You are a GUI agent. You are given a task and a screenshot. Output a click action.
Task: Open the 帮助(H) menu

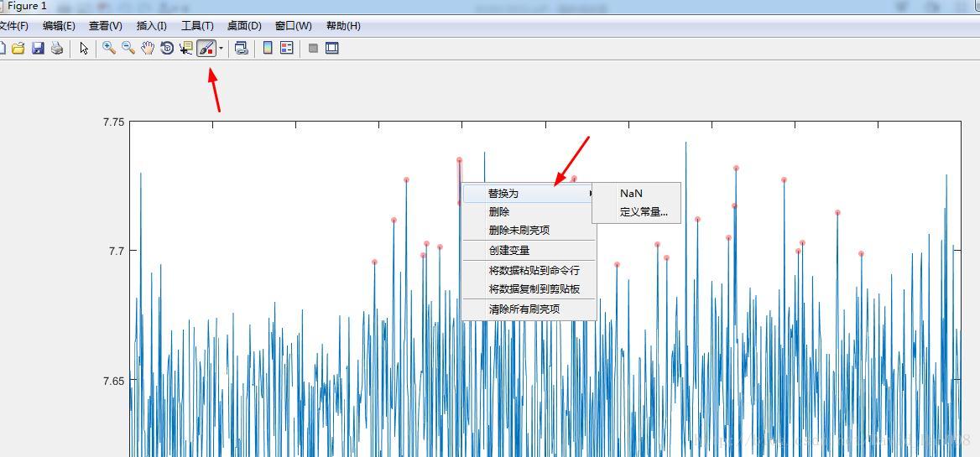coord(343,26)
